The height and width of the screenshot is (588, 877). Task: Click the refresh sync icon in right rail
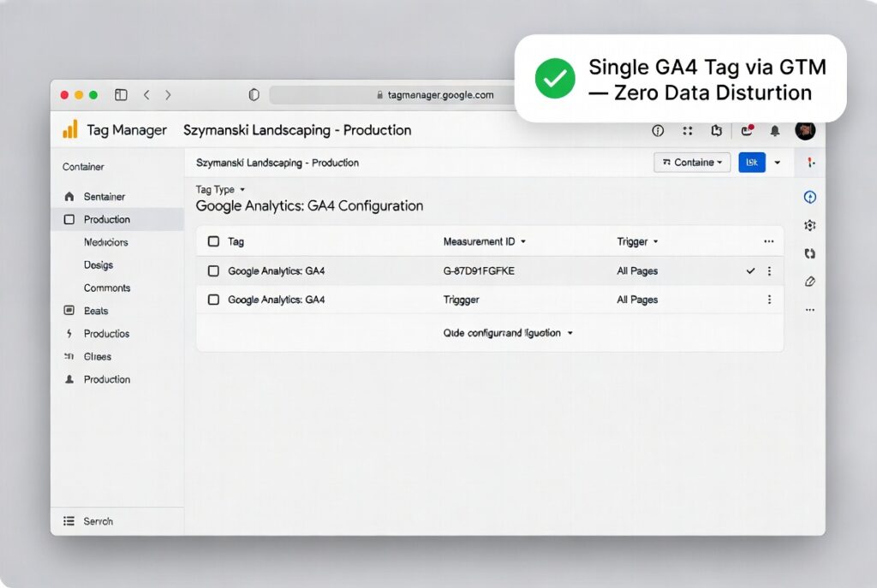(x=809, y=253)
